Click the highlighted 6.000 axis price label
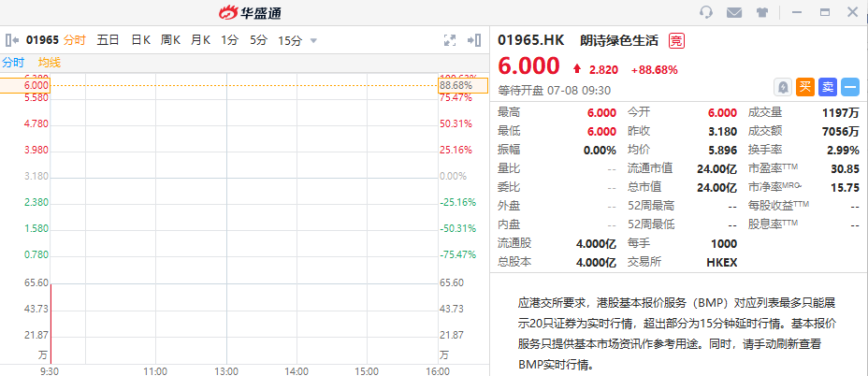This screenshot has height=376, width=868. (x=25, y=85)
